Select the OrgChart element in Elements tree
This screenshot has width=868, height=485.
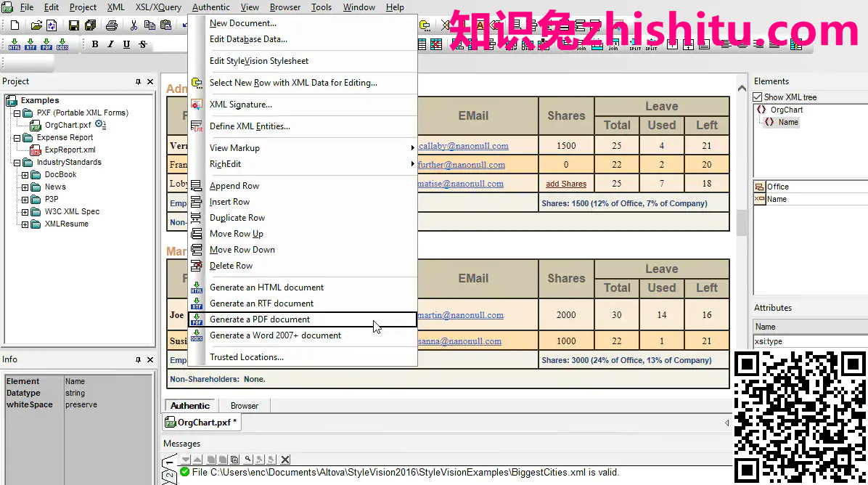click(786, 110)
